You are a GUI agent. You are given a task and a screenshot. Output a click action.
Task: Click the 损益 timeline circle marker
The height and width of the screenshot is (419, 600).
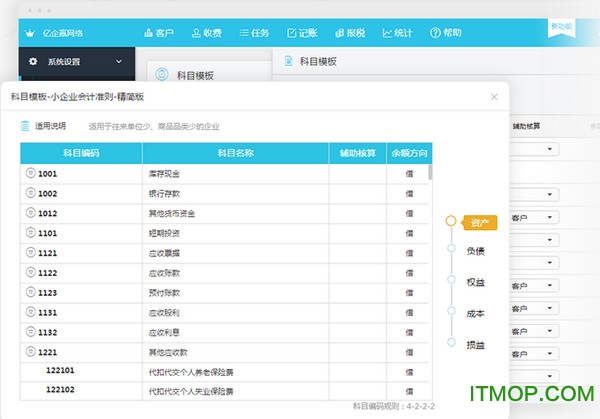pos(452,342)
